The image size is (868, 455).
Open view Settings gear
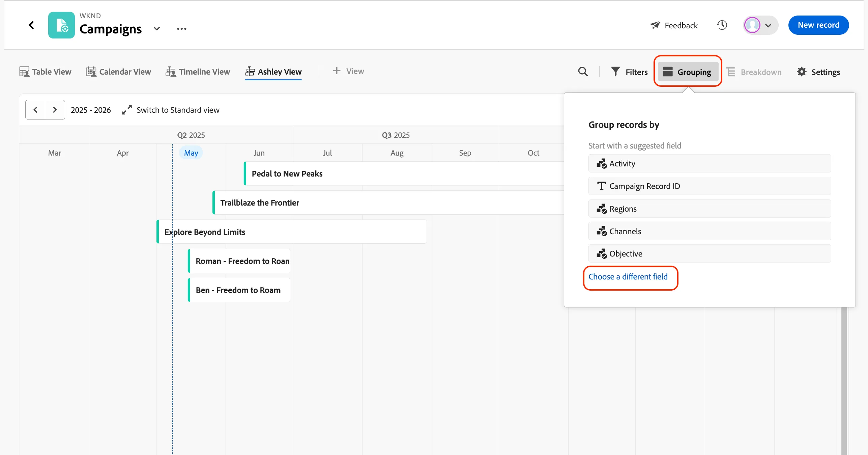click(x=818, y=72)
